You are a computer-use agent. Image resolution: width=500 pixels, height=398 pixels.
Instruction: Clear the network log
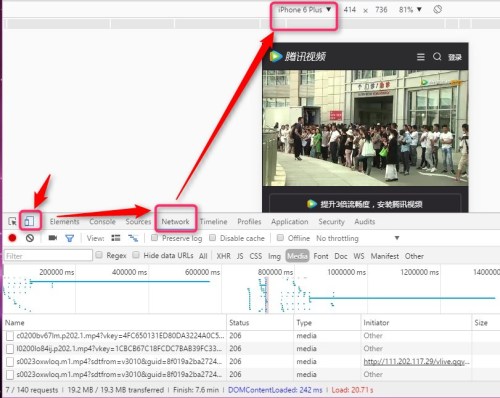30,238
